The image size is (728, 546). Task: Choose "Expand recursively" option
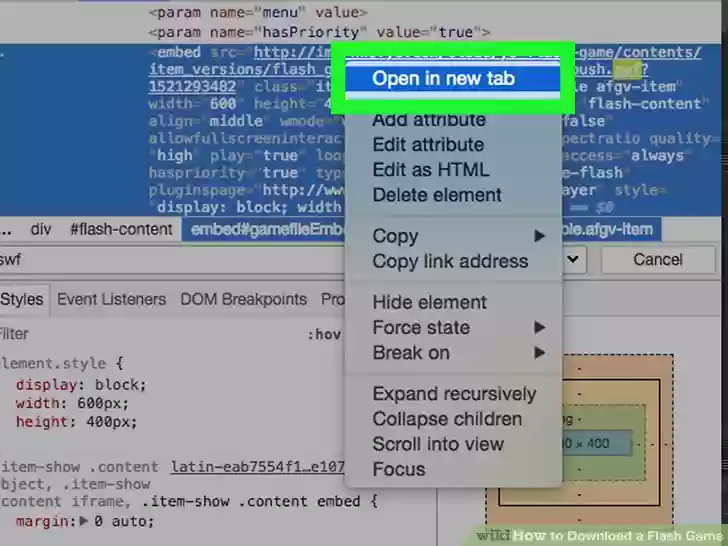click(453, 394)
